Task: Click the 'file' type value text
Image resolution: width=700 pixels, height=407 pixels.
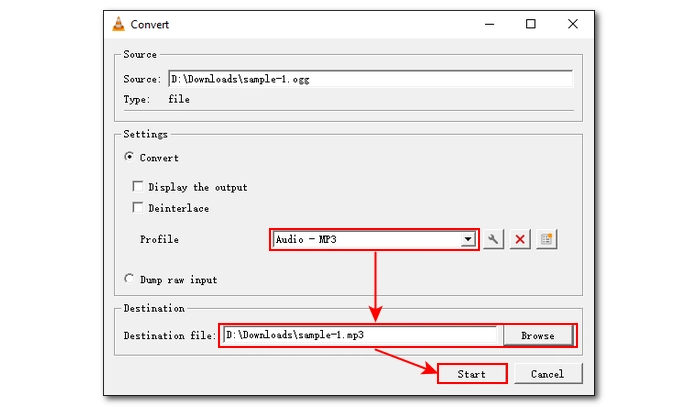Action: (179, 99)
